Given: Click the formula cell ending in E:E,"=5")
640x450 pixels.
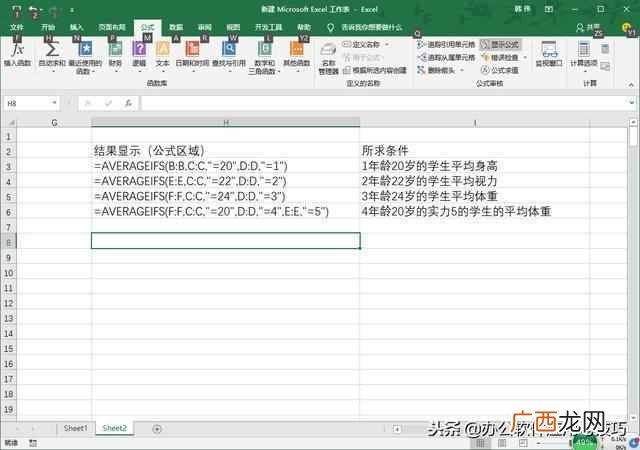Looking at the screenshot, I should tap(226, 212).
